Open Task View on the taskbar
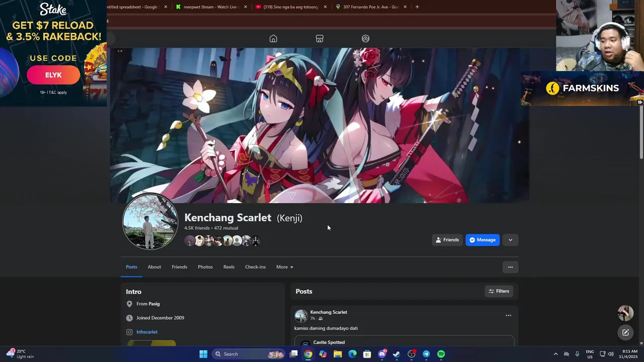 pyautogui.click(x=294, y=354)
